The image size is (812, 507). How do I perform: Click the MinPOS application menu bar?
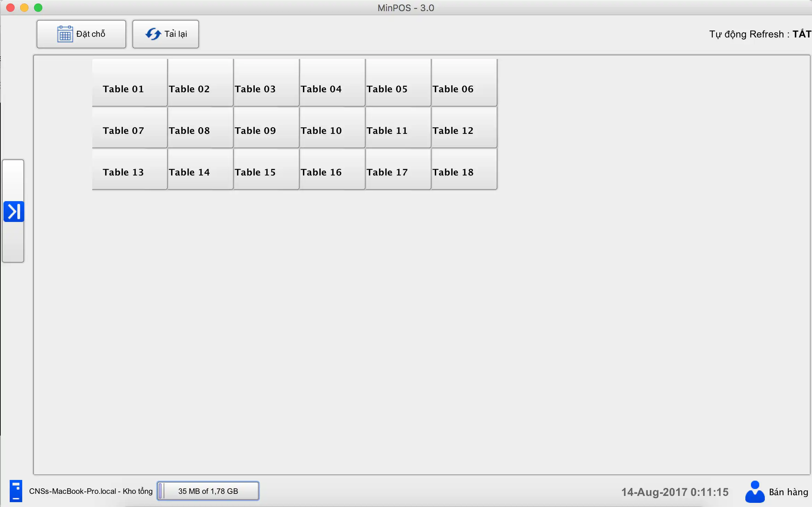pos(406,8)
